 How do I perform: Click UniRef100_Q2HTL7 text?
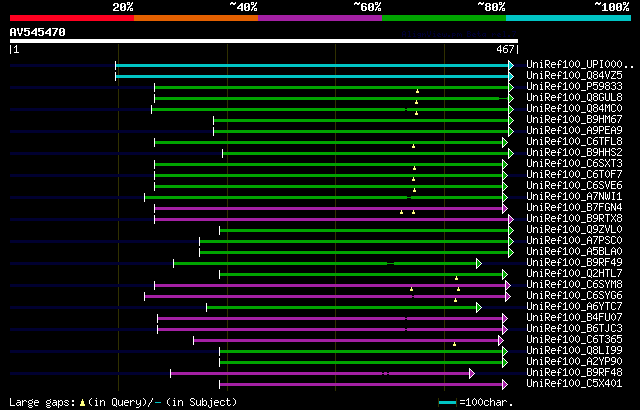coord(574,274)
